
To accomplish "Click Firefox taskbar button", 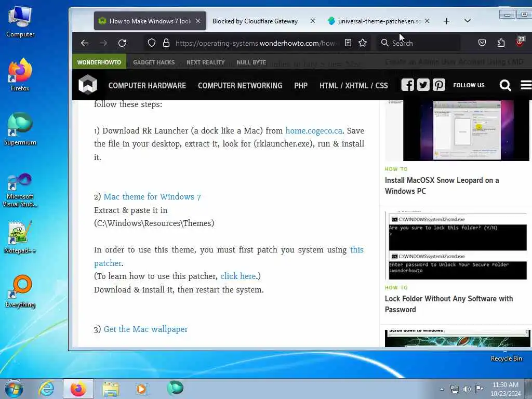I will pos(78,389).
